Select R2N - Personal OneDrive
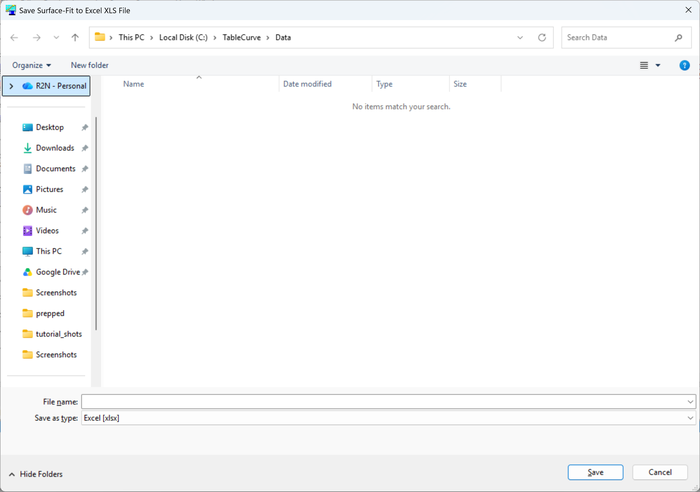Screen dimensions: 700x492 pyautogui.click(x=46, y=86)
